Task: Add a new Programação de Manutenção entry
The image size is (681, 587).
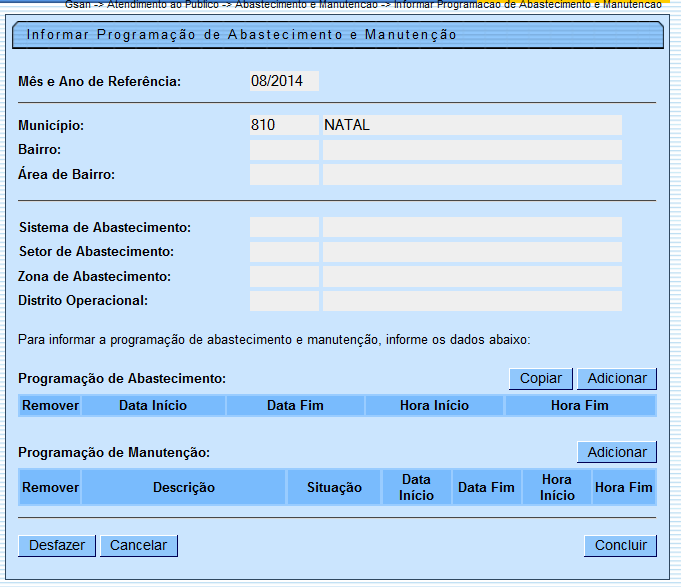Action: click(616, 452)
